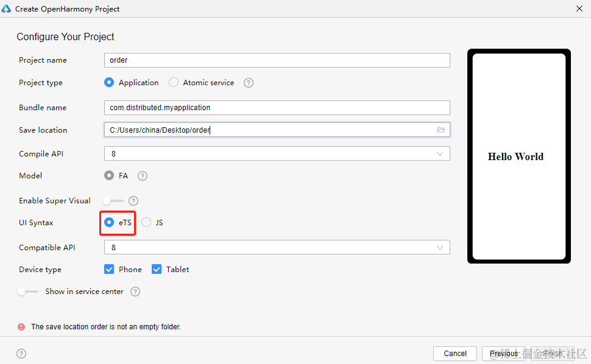Select eTS UI Syntax option
This screenshot has height=364, width=591.
coord(109,223)
